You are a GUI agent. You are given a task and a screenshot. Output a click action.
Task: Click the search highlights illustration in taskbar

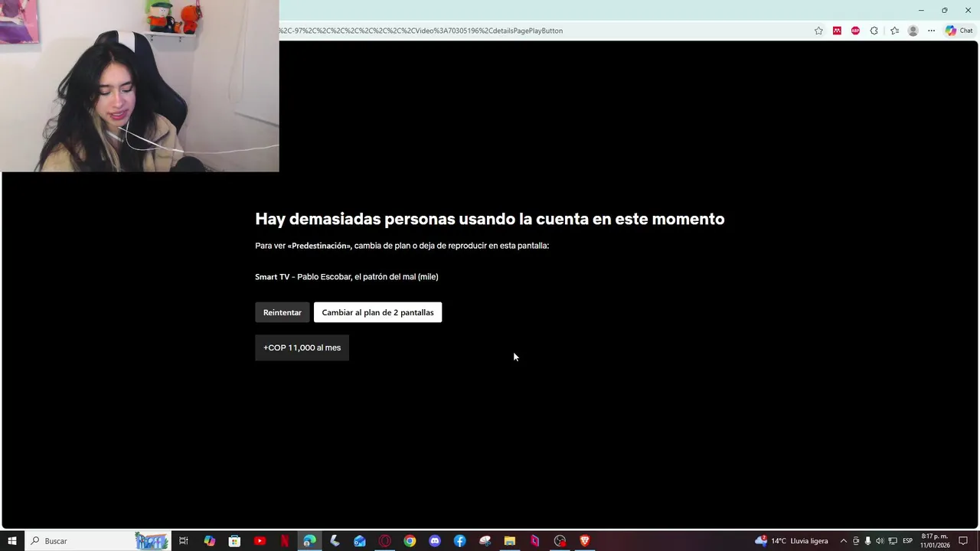pos(152,541)
